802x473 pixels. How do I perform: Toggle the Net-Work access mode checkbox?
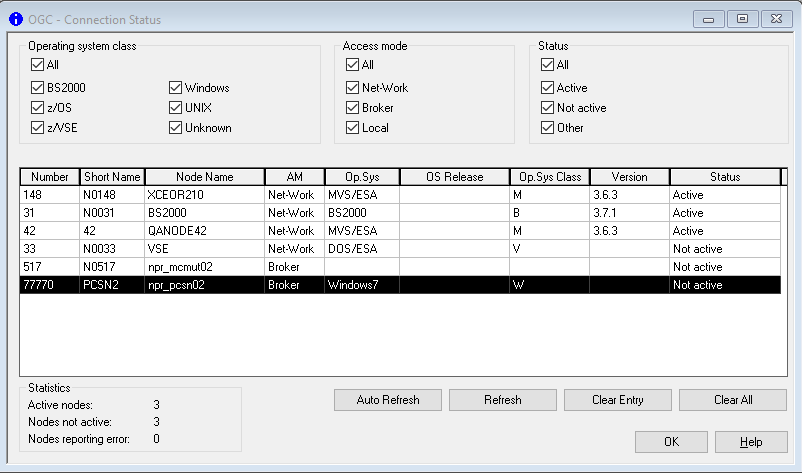tap(353, 88)
